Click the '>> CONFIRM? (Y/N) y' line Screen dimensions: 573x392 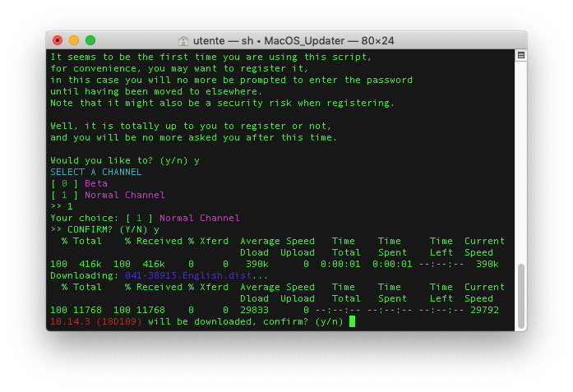click(105, 229)
